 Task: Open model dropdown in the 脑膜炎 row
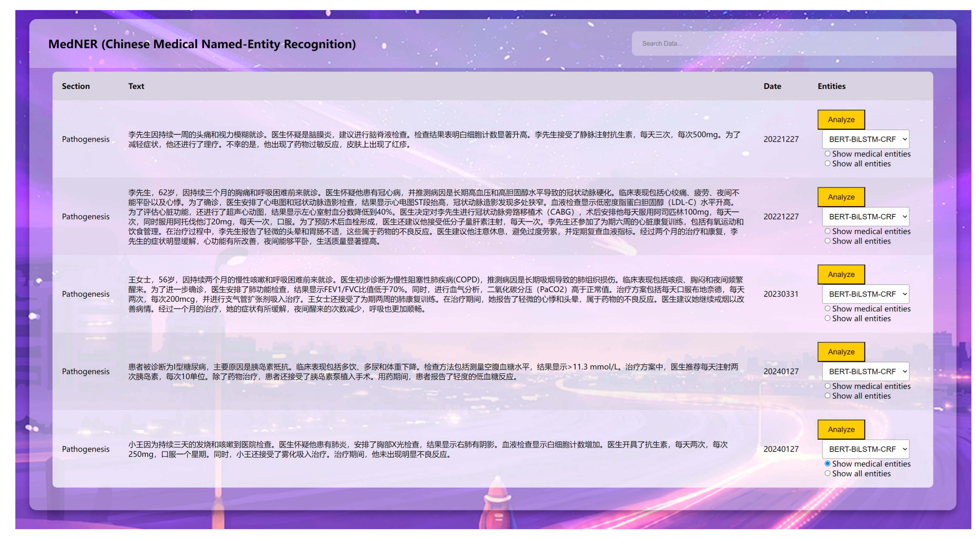(866, 139)
